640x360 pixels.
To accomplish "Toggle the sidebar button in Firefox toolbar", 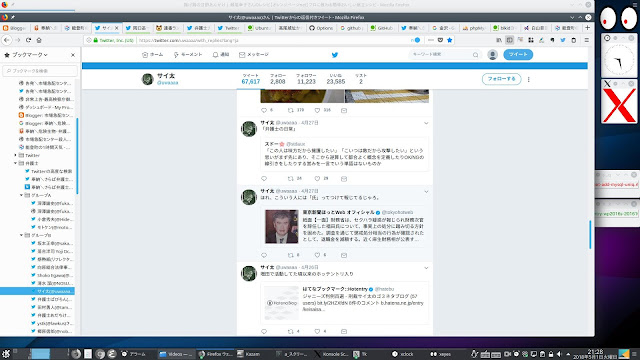I will [x=509, y=40].
